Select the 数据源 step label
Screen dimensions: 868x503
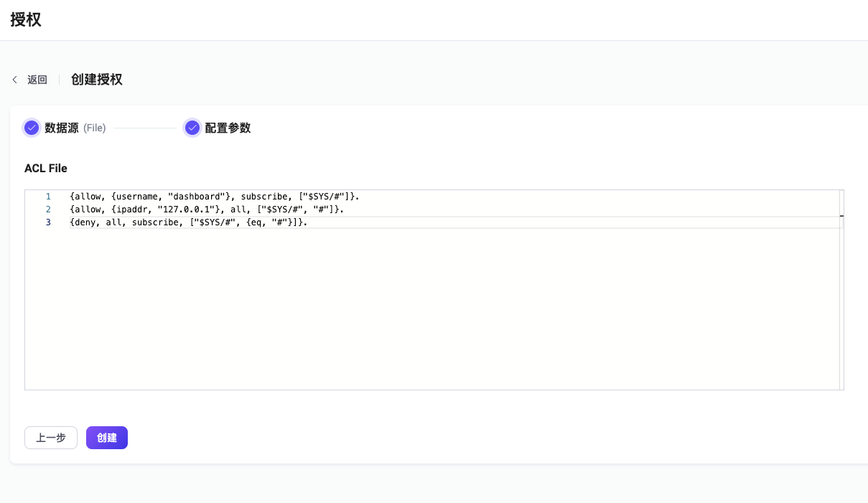62,128
